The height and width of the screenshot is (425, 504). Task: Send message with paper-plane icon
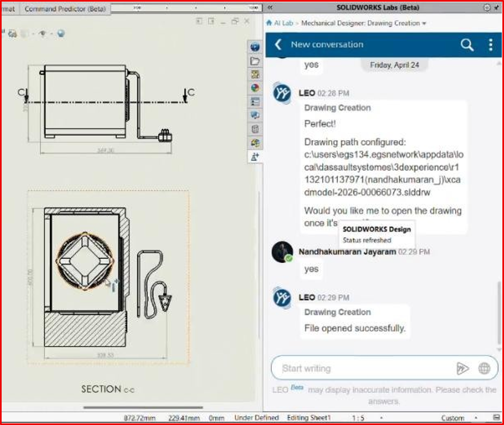point(463,368)
